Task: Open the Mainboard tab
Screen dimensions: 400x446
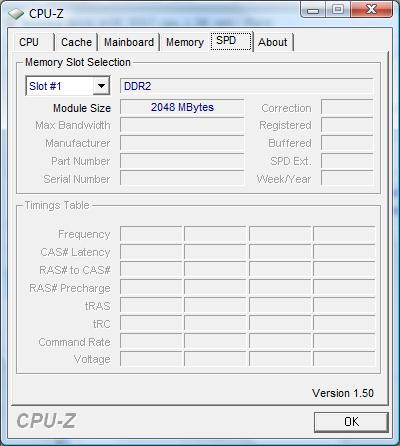Action: tap(129, 42)
